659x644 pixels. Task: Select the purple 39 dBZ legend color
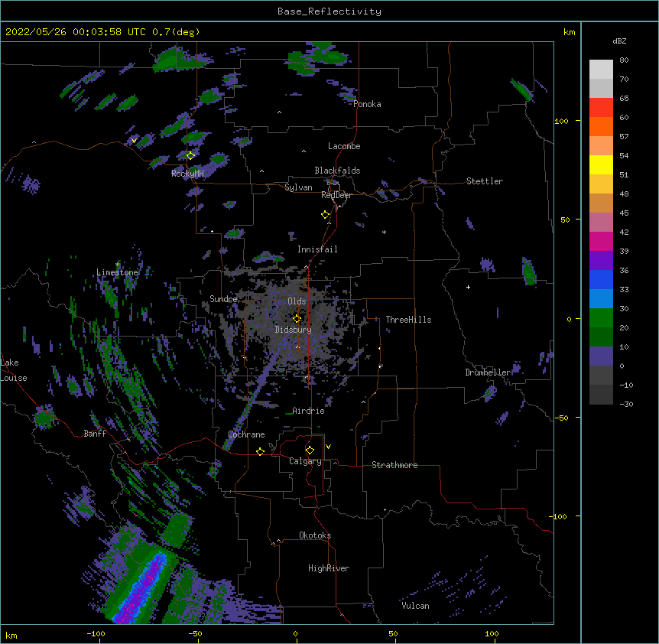[x=601, y=260]
